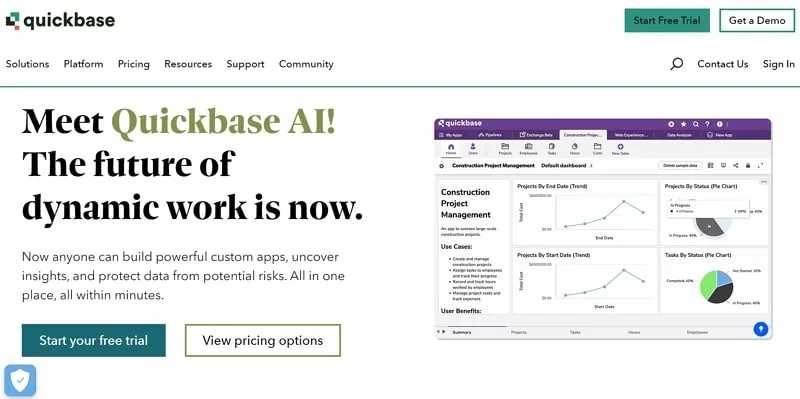Select the Construction Project tab in the purple bar
This screenshot has width=800, height=399.
(583, 135)
